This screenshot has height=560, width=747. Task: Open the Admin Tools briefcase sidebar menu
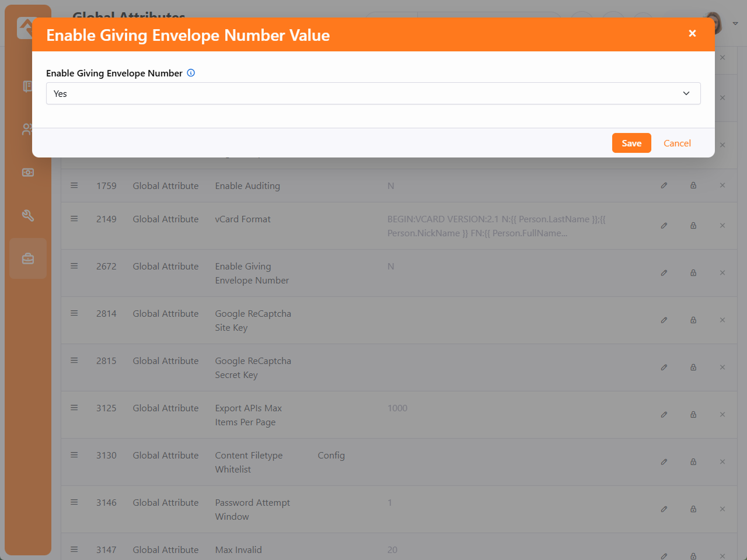(x=28, y=258)
